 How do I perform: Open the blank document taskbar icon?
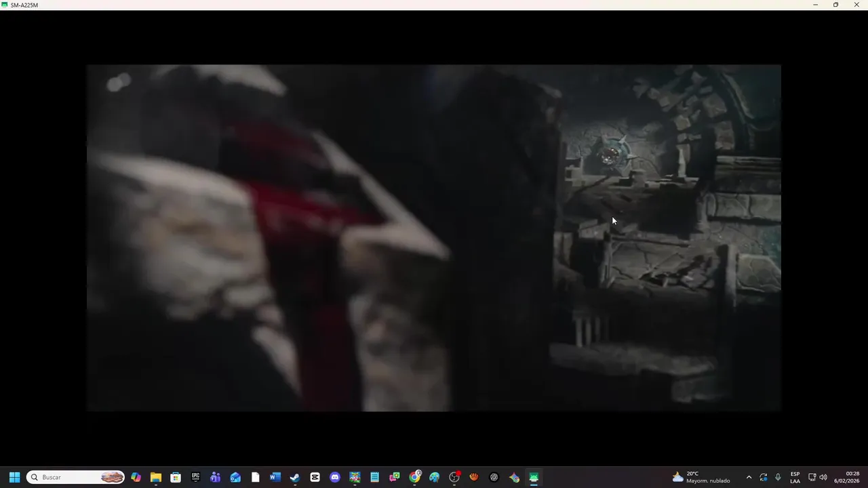(x=255, y=477)
